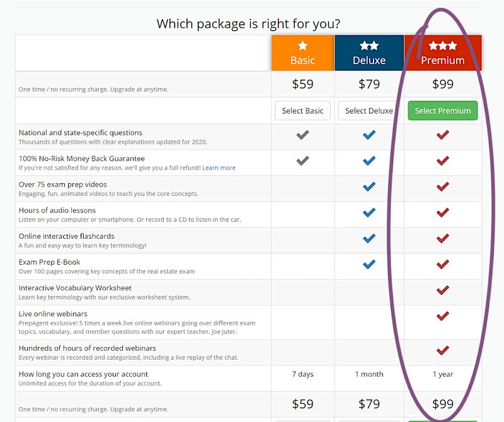Click Basic gray checkmark for Money Back Guarantee
504x422 pixels.
click(303, 161)
